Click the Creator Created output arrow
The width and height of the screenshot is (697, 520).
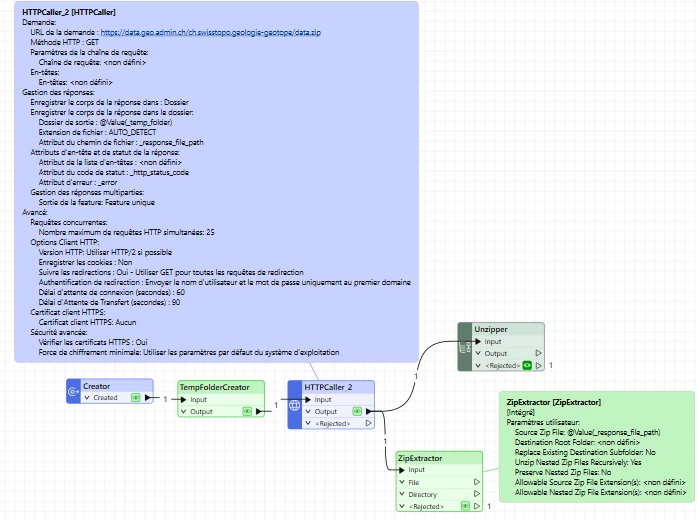[x=148, y=397]
